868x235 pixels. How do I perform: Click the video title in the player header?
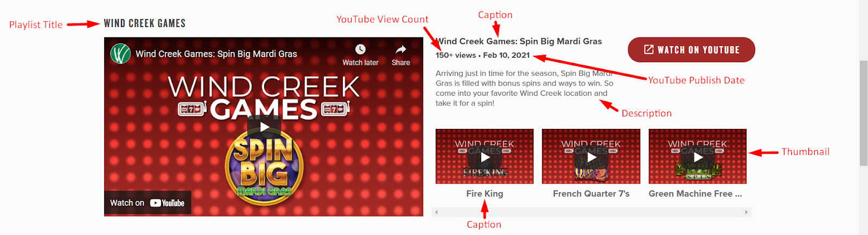(x=216, y=54)
